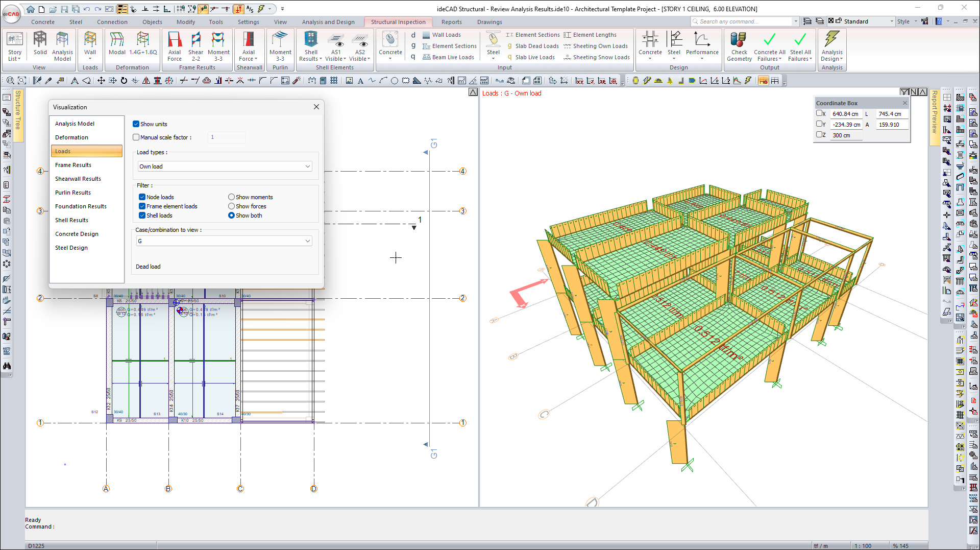Open the Reports ribbon tab
Screen dimensions: 980x550
coord(451,22)
